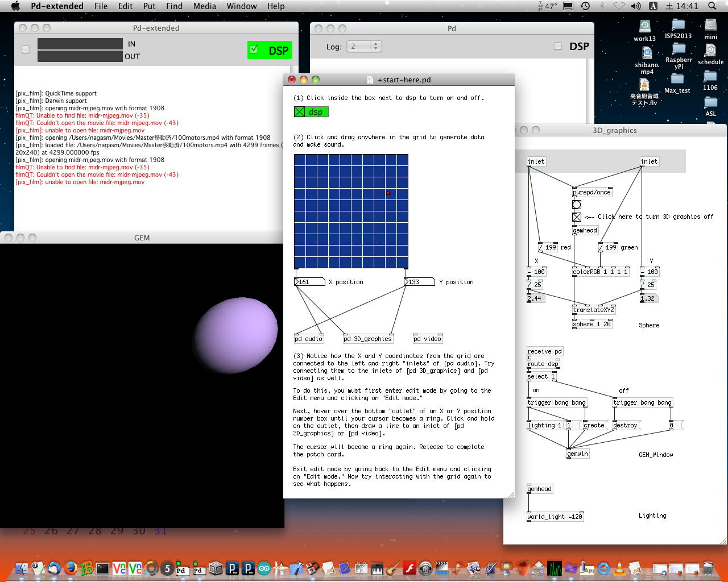Enable the DSP checkbox in the Pd window

pos(558,46)
